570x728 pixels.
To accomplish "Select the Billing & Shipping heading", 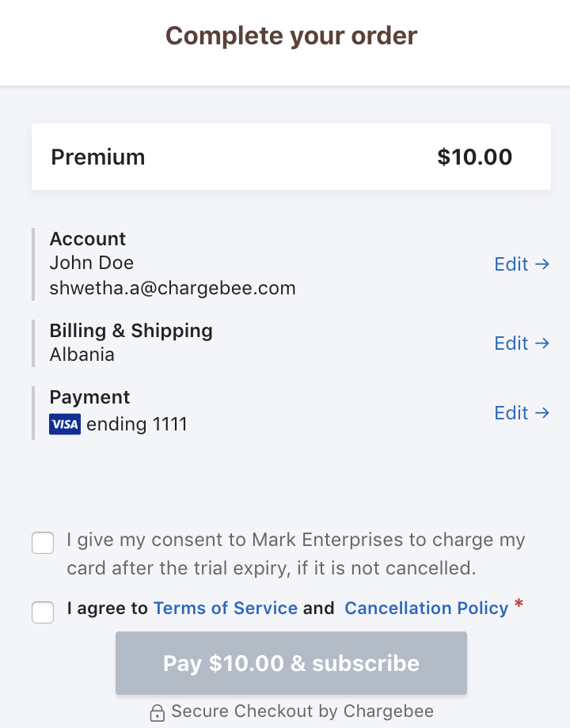I will [131, 331].
